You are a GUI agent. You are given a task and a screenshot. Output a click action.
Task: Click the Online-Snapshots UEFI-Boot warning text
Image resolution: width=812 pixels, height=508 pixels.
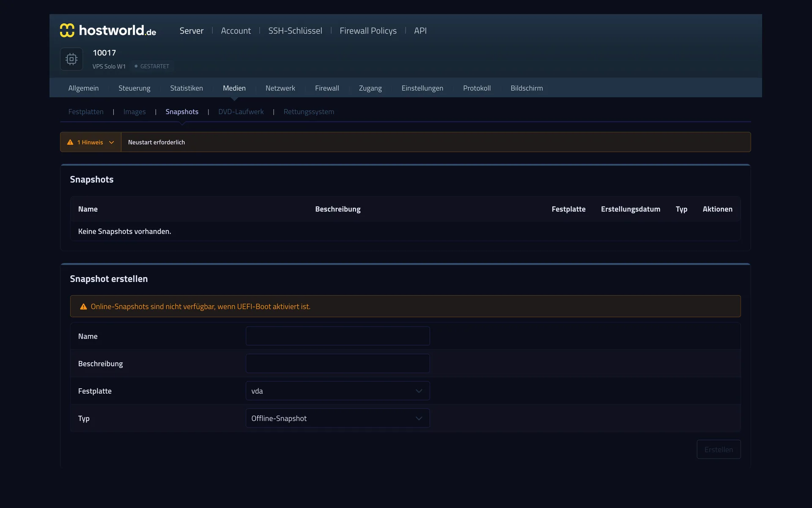tap(200, 306)
